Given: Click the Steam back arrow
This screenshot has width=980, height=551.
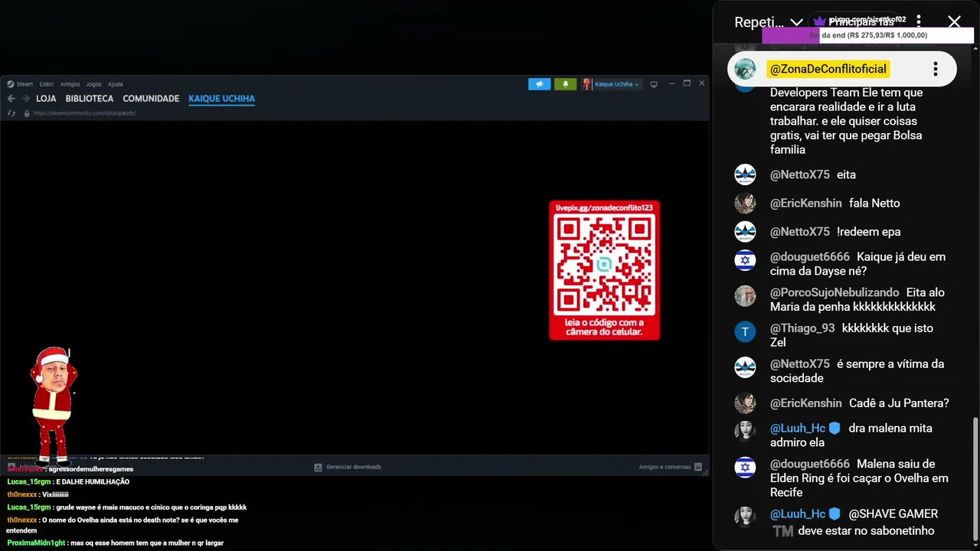Looking at the screenshot, I should tap(11, 99).
